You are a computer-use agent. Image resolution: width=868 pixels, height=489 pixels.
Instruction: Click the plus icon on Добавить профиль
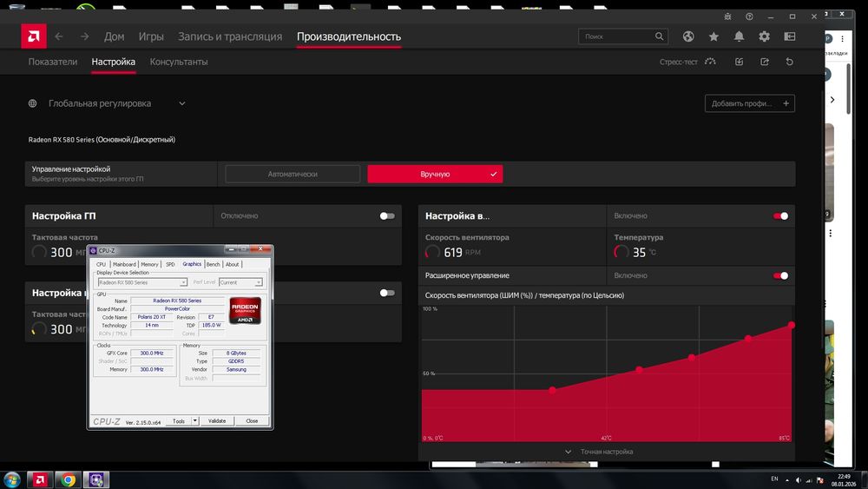tap(786, 103)
